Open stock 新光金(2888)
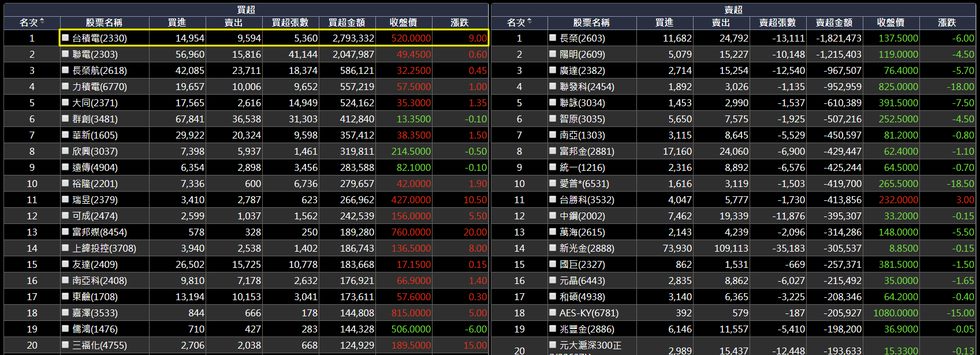The height and width of the screenshot is (355, 980). (x=587, y=248)
